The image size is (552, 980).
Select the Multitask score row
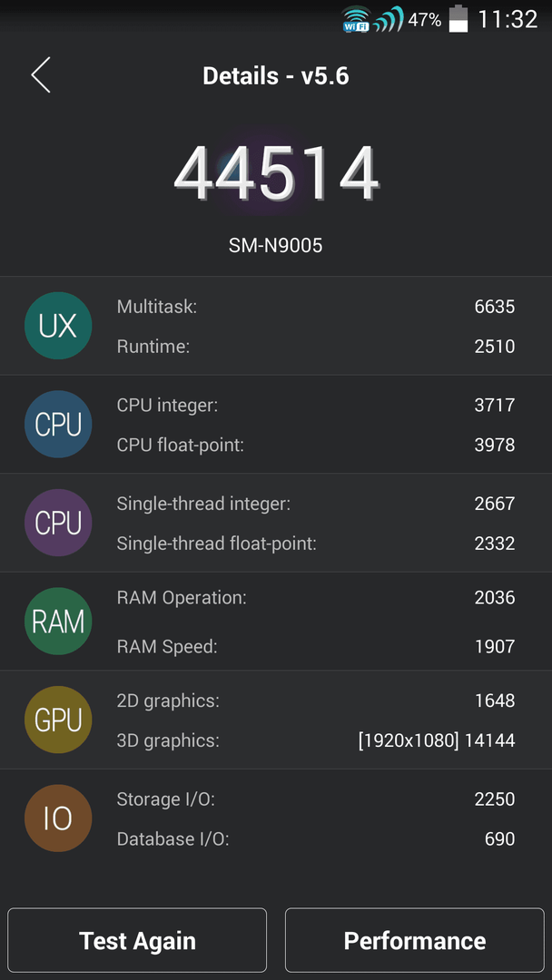pyautogui.click(x=316, y=307)
